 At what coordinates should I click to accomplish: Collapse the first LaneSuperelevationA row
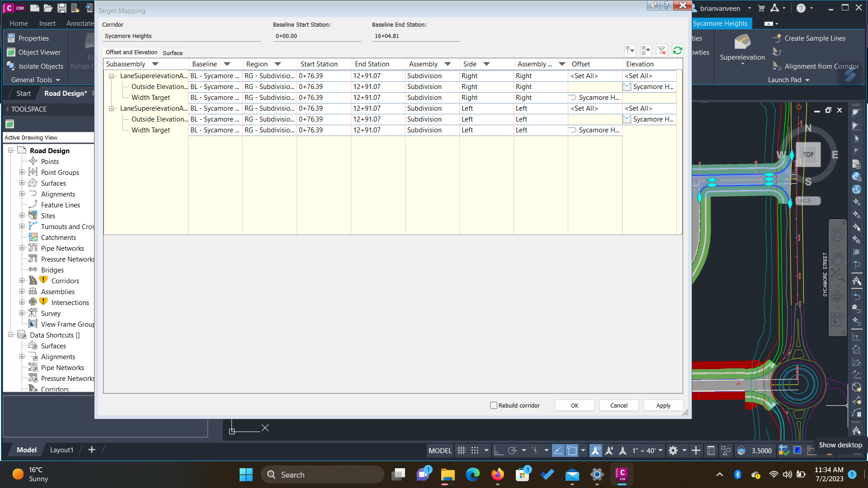pos(111,76)
